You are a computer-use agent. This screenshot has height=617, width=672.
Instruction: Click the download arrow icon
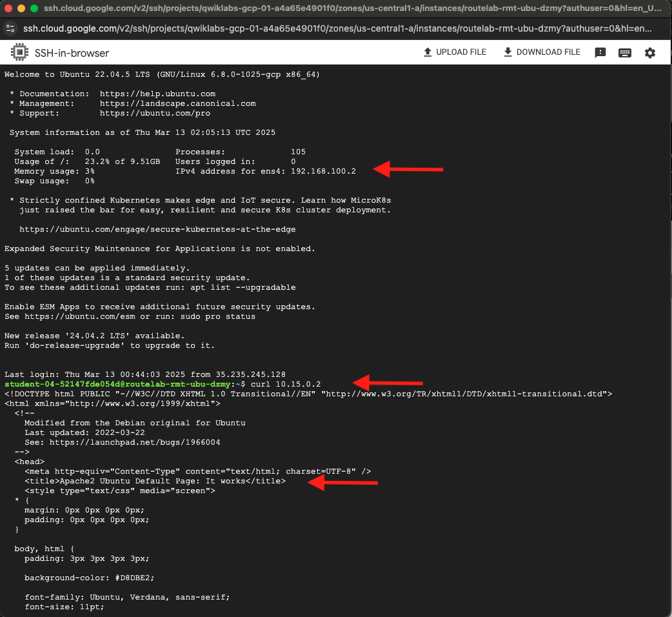[508, 52]
